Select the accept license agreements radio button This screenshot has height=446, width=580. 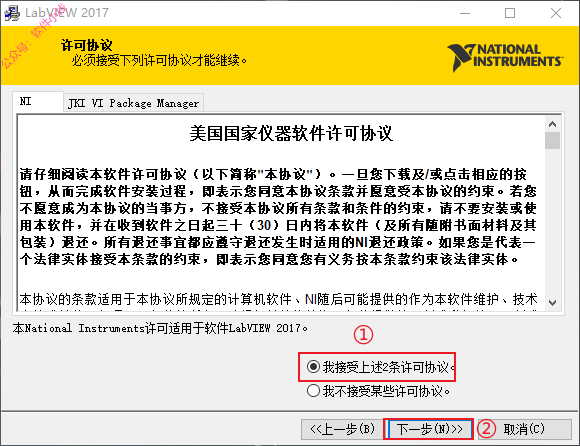313,367
